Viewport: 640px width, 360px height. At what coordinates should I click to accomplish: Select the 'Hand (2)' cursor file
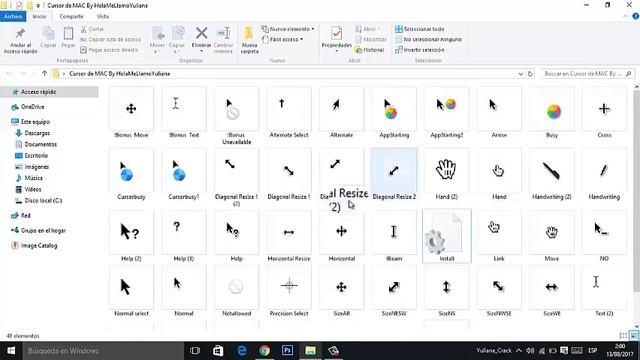coord(447,174)
